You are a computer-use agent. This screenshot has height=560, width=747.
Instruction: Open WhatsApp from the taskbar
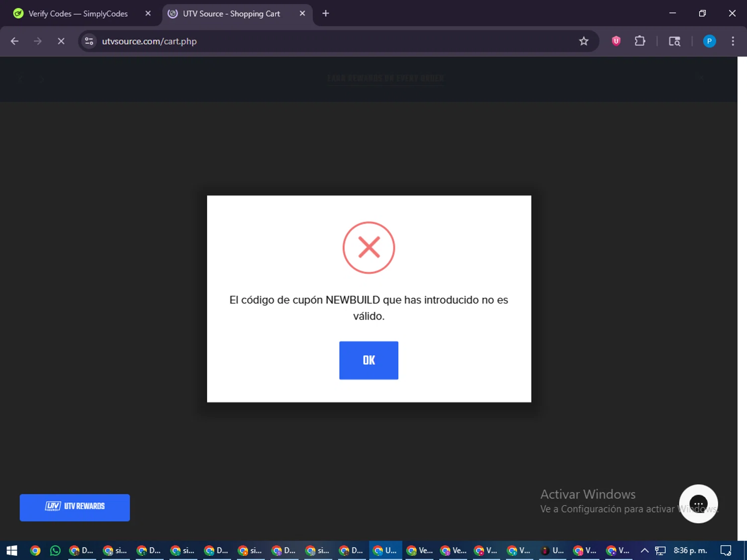click(x=55, y=551)
